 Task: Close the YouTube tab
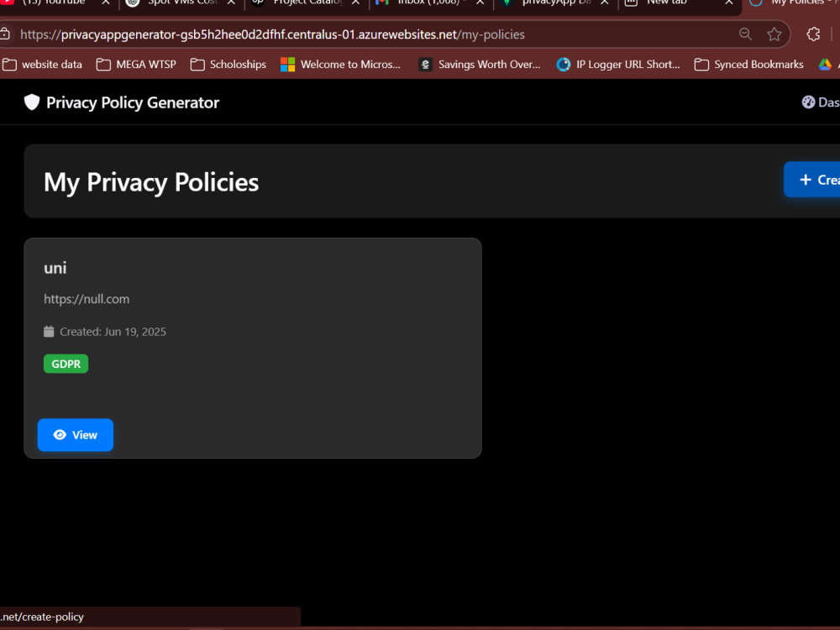point(106,3)
